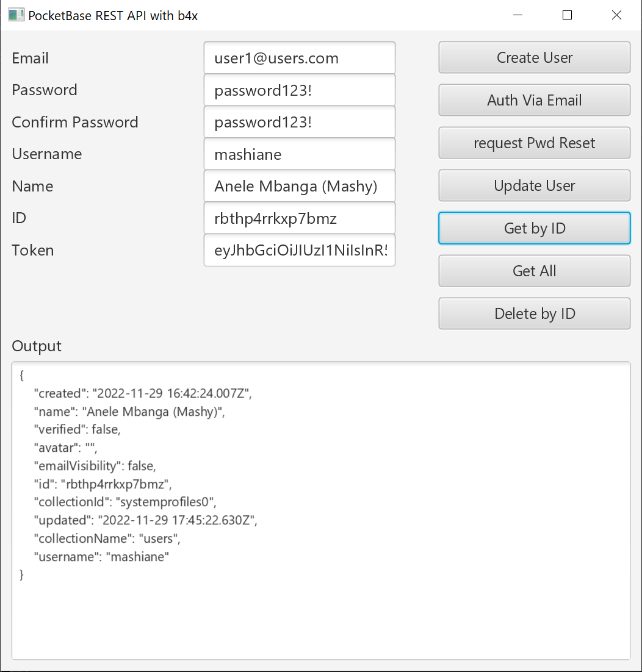Focus the Email input field
This screenshot has height=672, width=642.
(x=299, y=58)
